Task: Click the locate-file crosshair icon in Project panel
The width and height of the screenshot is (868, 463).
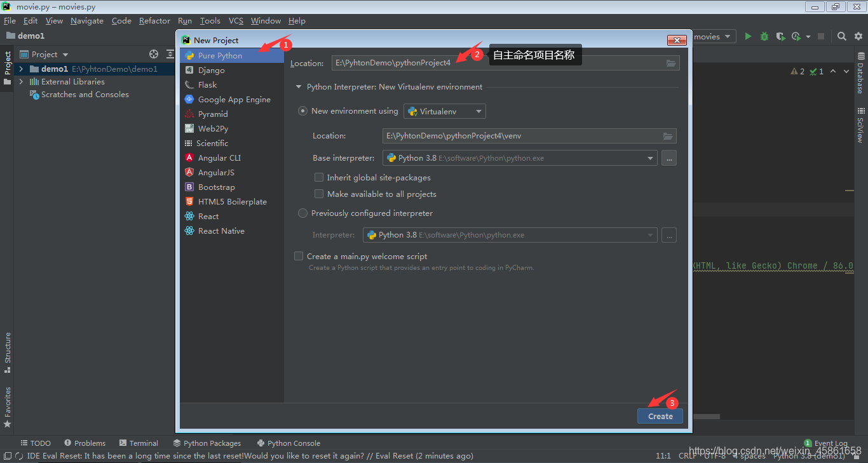Action: coord(154,55)
